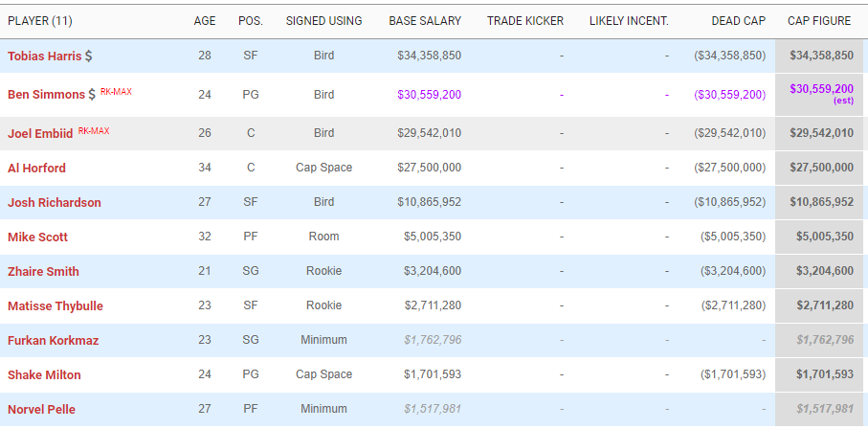
Task: Open the Tobias Harris player link
Action: coord(44,56)
